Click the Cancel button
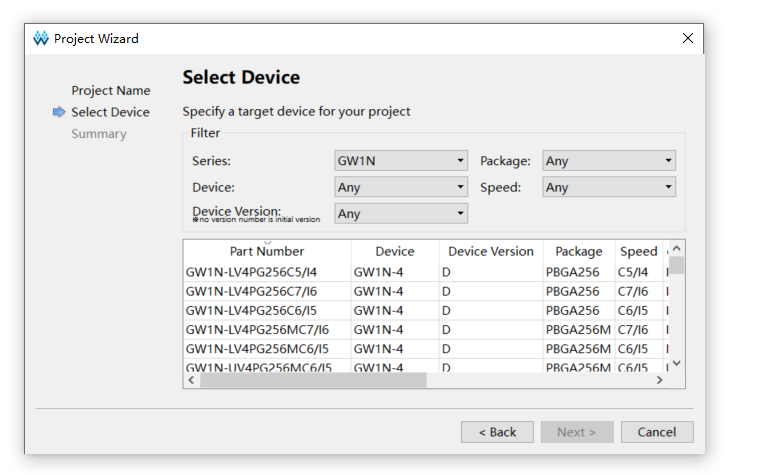 [657, 432]
